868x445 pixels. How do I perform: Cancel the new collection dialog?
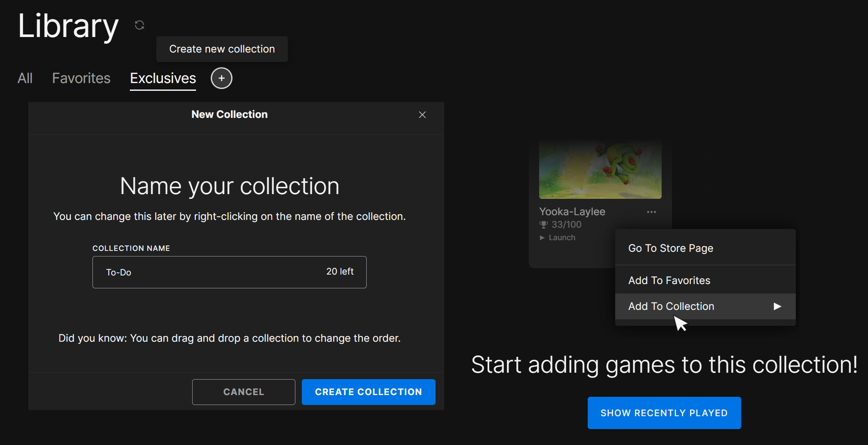[x=244, y=392]
